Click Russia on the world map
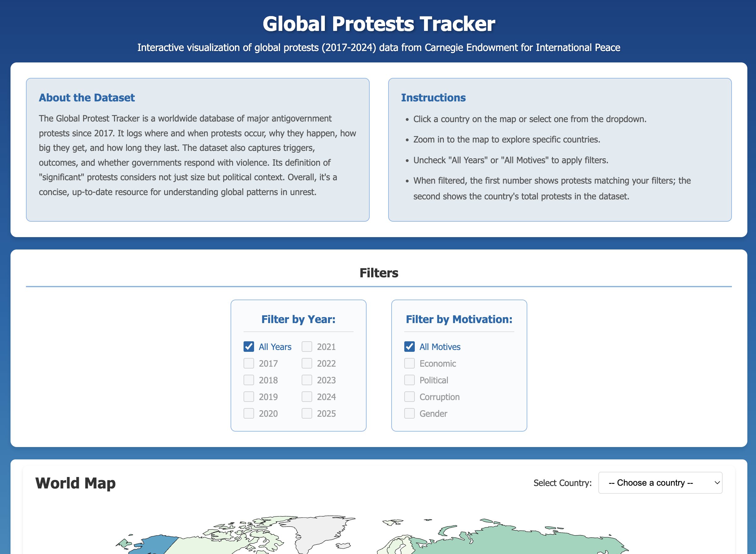756x554 pixels. [x=523, y=543]
